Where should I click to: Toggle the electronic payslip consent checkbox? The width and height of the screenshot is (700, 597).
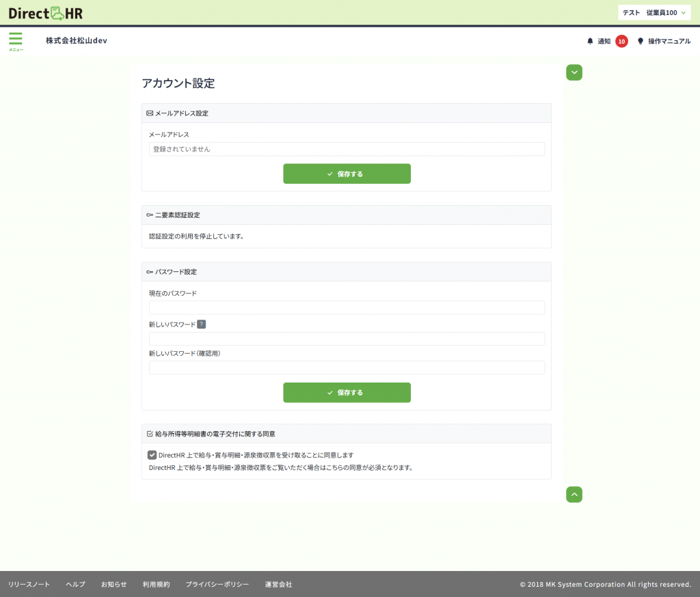tap(152, 455)
